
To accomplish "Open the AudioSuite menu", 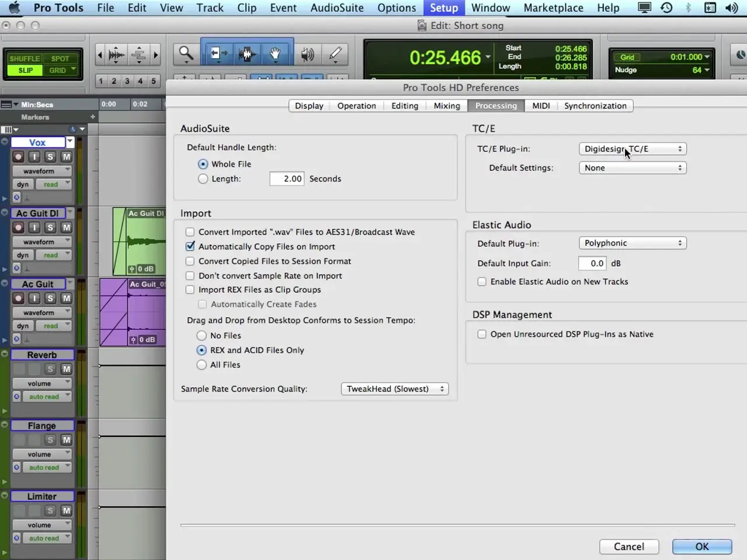I will 337,8.
